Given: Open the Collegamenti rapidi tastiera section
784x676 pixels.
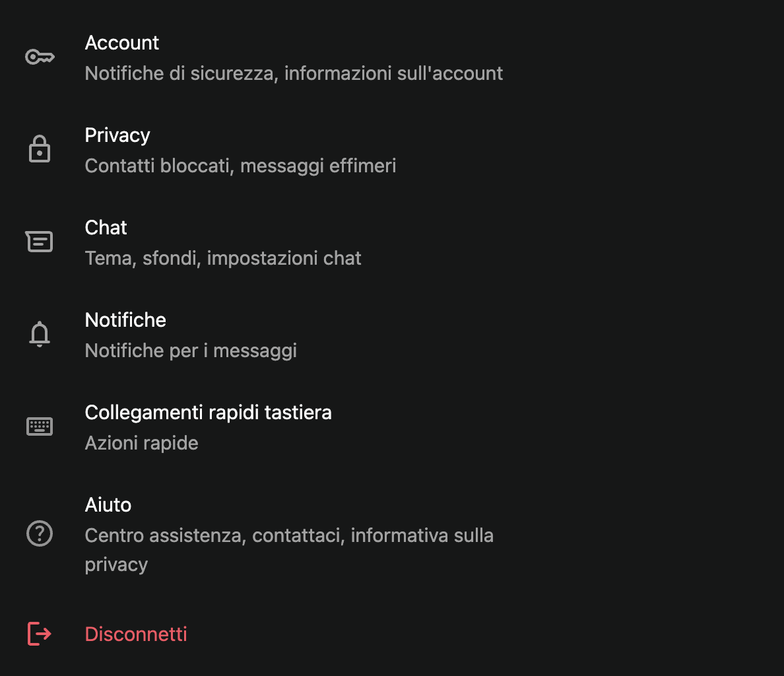Looking at the screenshot, I should (x=208, y=412).
